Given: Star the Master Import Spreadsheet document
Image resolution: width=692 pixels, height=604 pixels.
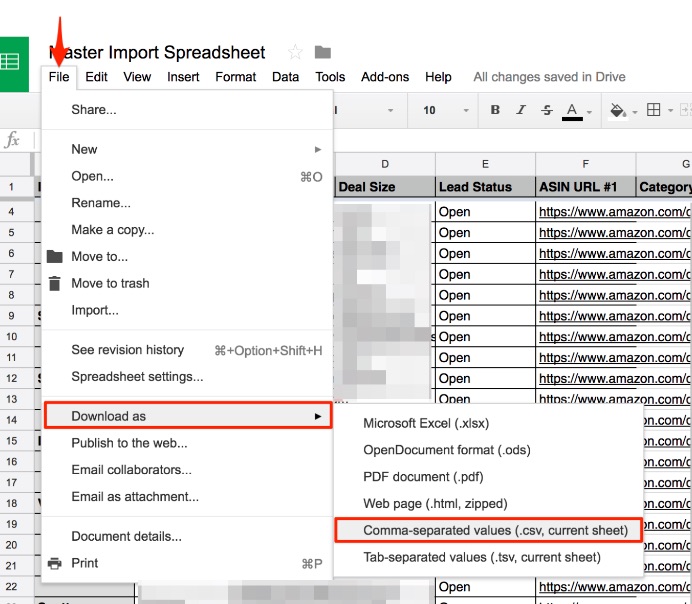Looking at the screenshot, I should tap(295, 52).
